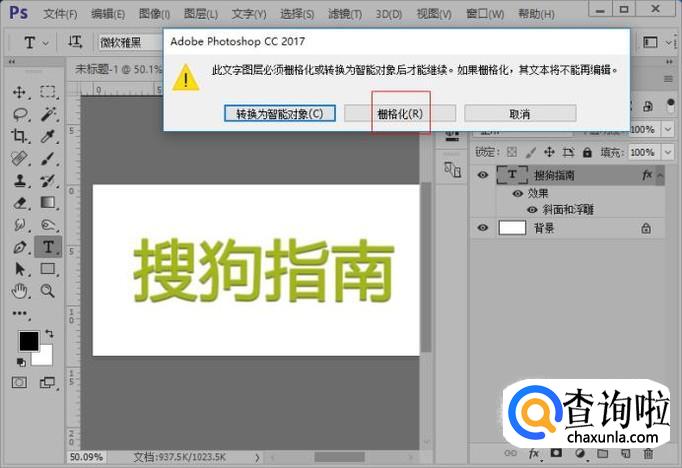Click the 取消 button in dialog

pos(520,114)
